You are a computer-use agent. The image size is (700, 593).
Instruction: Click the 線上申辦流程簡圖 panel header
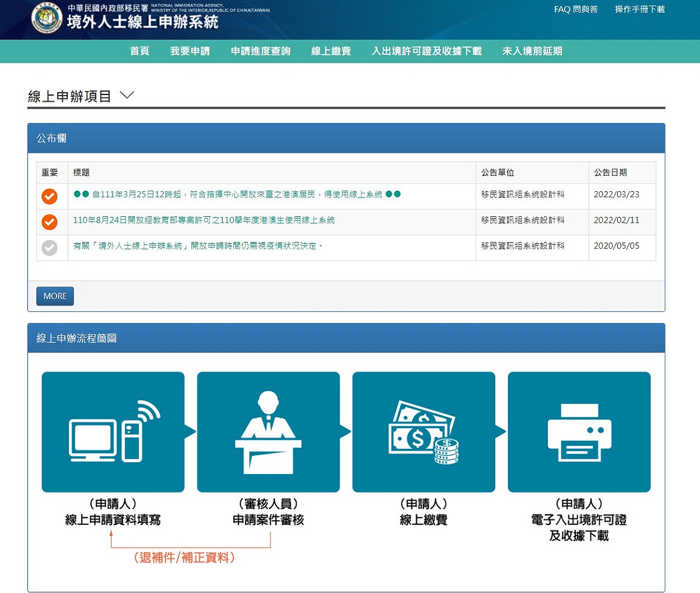click(x=346, y=338)
